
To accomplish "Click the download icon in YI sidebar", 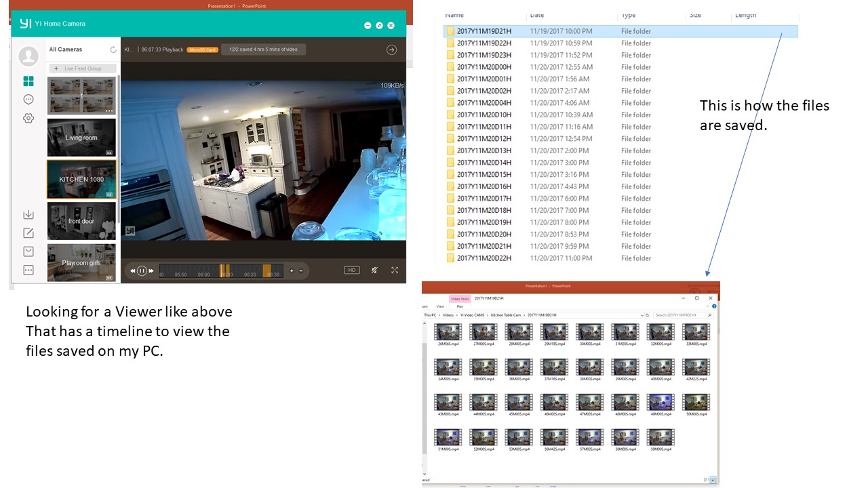I will [x=28, y=215].
